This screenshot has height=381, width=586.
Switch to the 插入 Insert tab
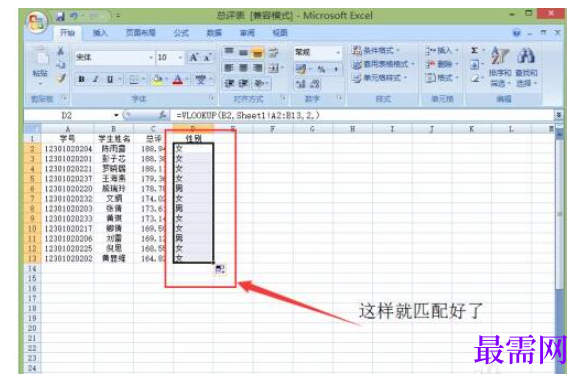[x=100, y=33]
